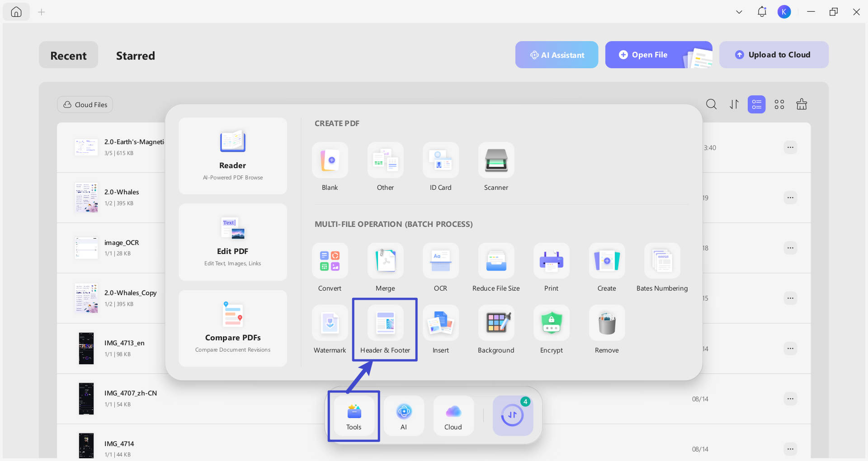868x461 pixels.
Task: Open more options for image_OCR file
Action: coord(790,248)
